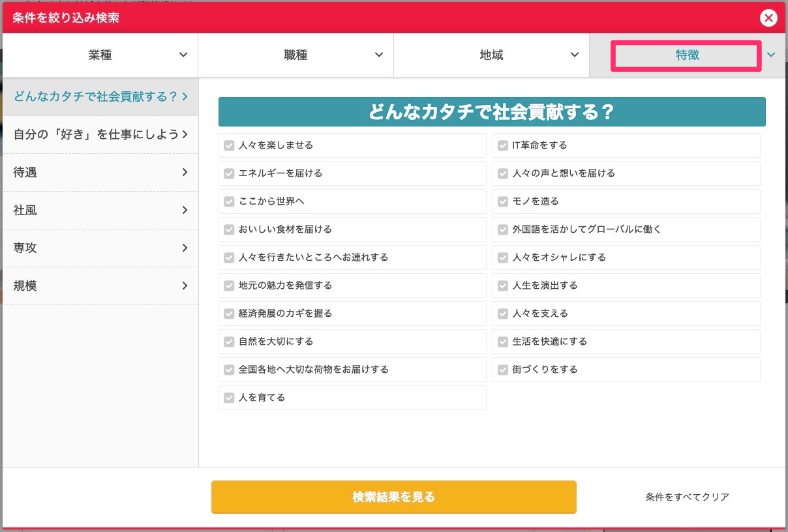Click the 条件をすべてクリア link
This screenshot has height=532, width=788.
[x=687, y=497]
